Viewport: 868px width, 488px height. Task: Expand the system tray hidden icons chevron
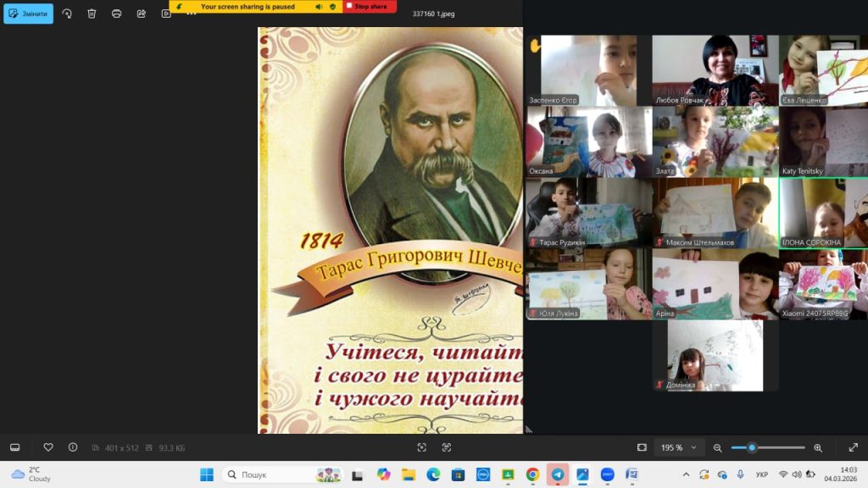tap(685, 474)
